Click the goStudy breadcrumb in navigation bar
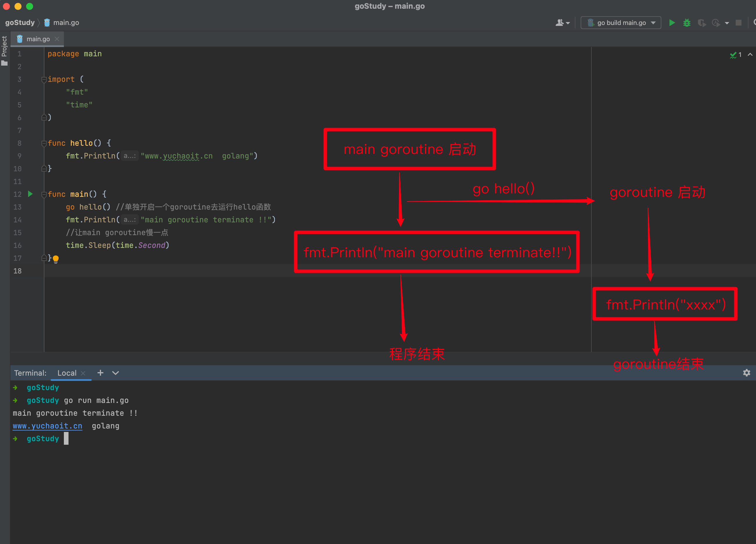The image size is (756, 544). tap(20, 23)
